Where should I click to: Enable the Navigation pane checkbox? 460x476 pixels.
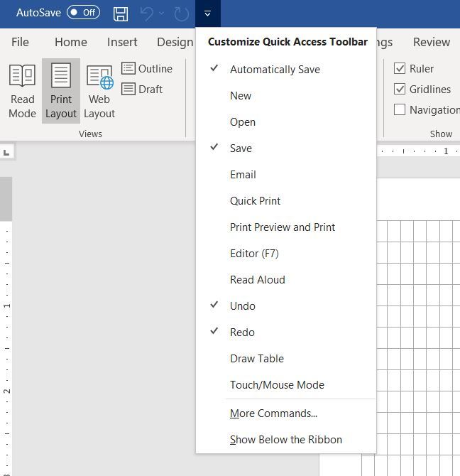(x=400, y=109)
